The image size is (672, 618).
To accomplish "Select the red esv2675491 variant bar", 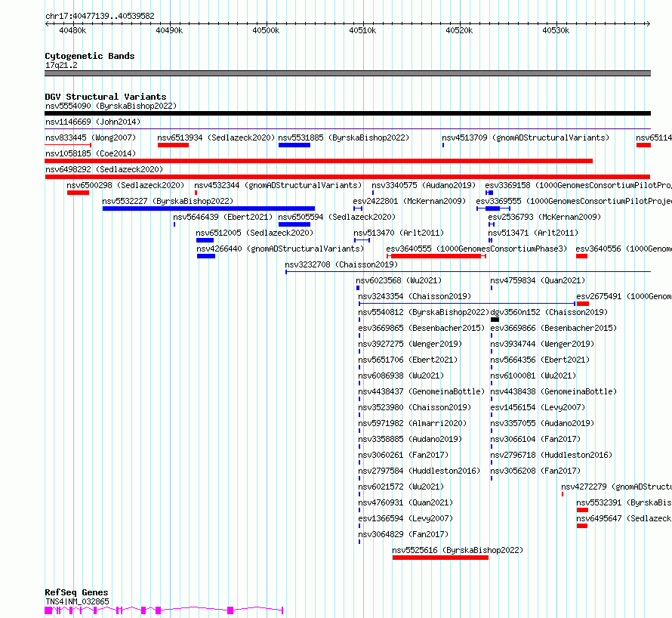I will coord(583,304).
